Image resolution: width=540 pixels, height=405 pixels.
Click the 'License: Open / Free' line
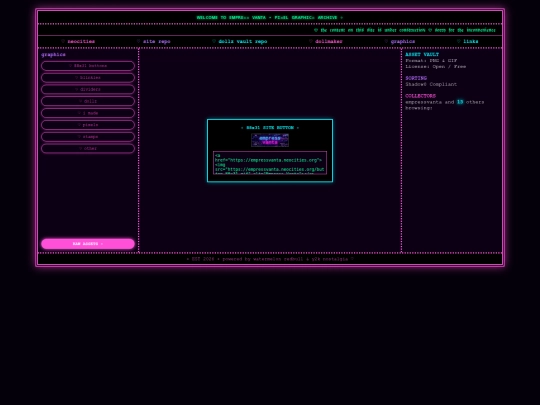[x=436, y=66]
